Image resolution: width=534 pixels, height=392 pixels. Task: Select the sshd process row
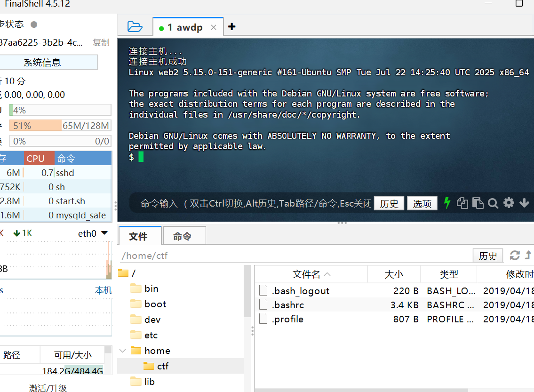click(56, 173)
